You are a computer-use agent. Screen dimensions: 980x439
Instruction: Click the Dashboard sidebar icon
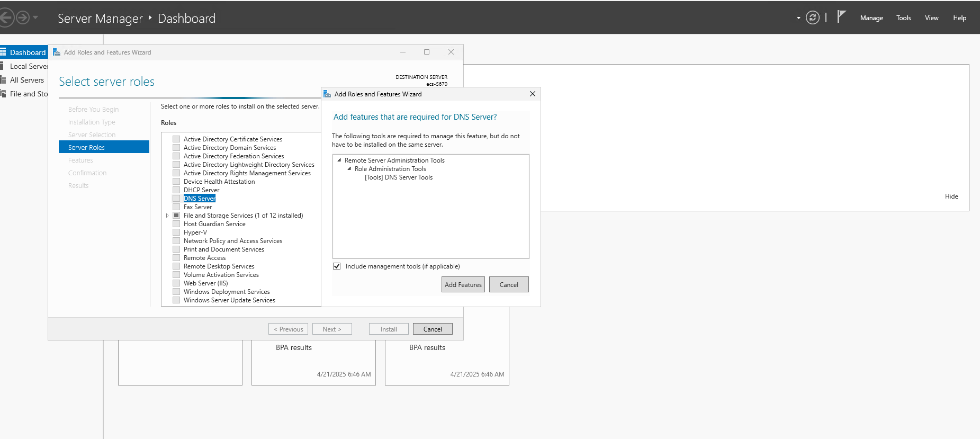3,52
